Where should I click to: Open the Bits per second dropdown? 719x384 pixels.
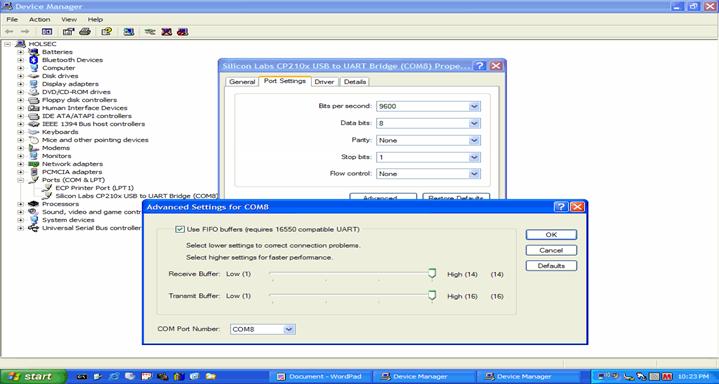[474, 106]
